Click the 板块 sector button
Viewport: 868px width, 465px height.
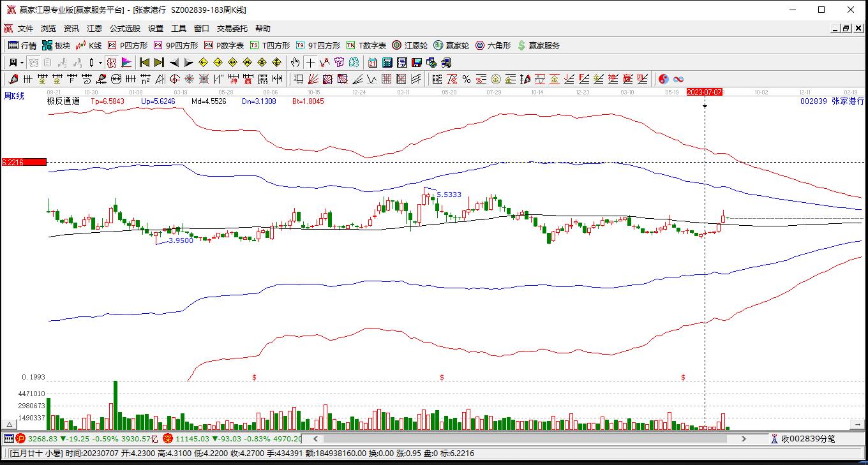click(x=56, y=45)
